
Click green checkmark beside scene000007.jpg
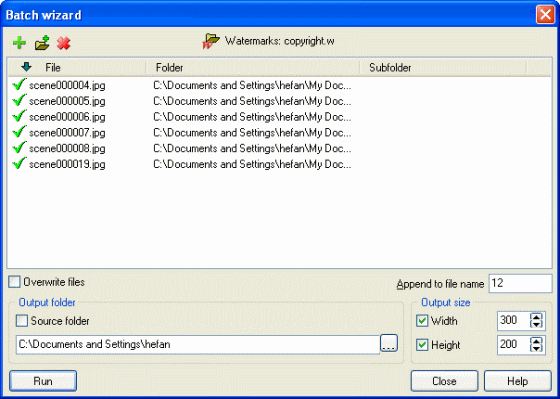(19, 132)
